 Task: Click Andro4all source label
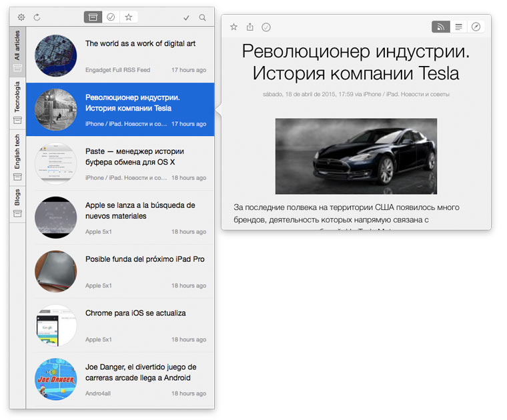(x=98, y=393)
